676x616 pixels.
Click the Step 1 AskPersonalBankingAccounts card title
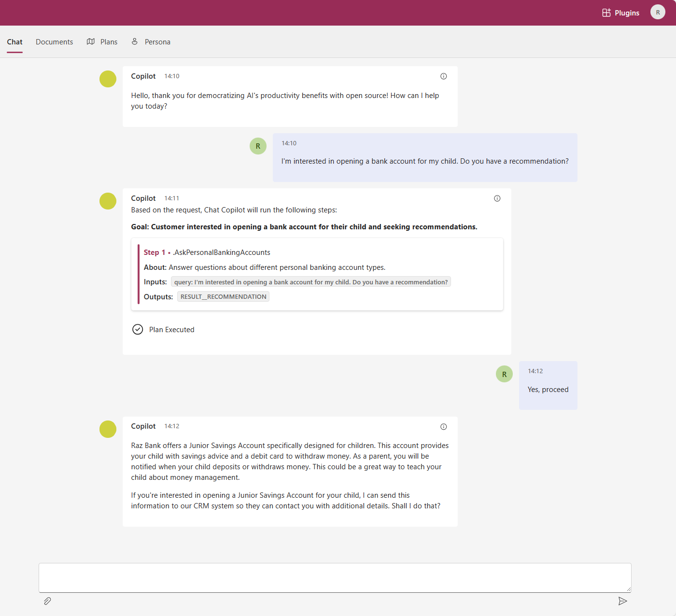coord(222,252)
